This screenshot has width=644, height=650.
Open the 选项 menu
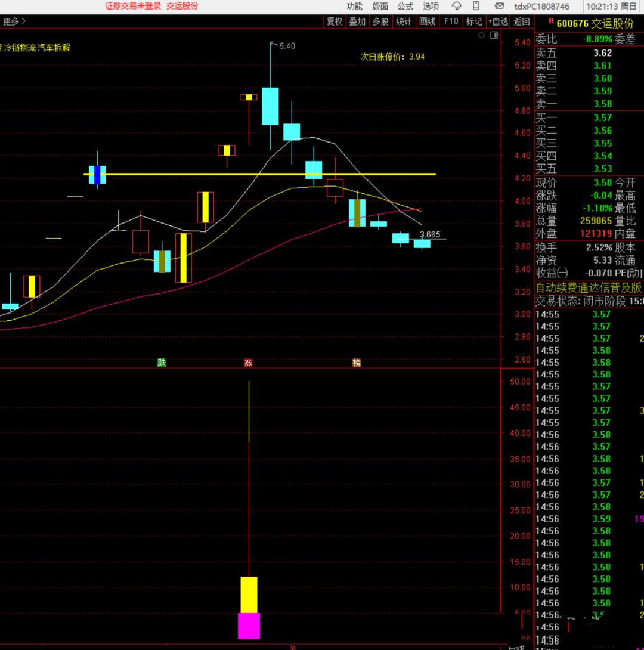point(431,6)
